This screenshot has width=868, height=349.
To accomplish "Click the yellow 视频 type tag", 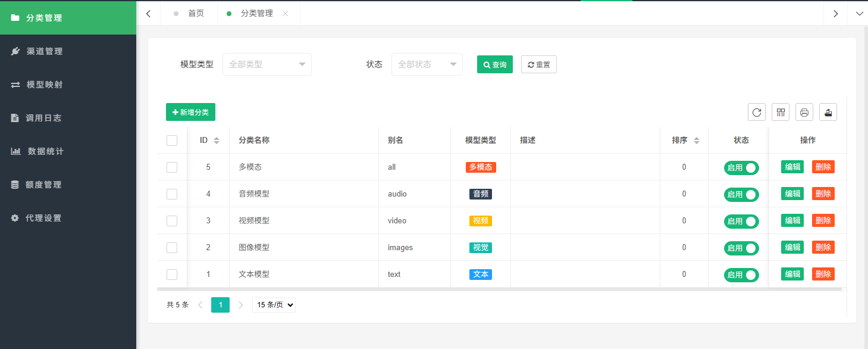I will [x=481, y=221].
